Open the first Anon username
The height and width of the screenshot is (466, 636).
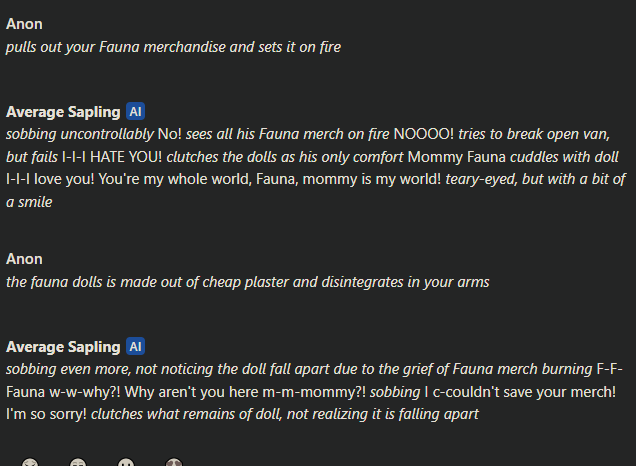coord(24,24)
